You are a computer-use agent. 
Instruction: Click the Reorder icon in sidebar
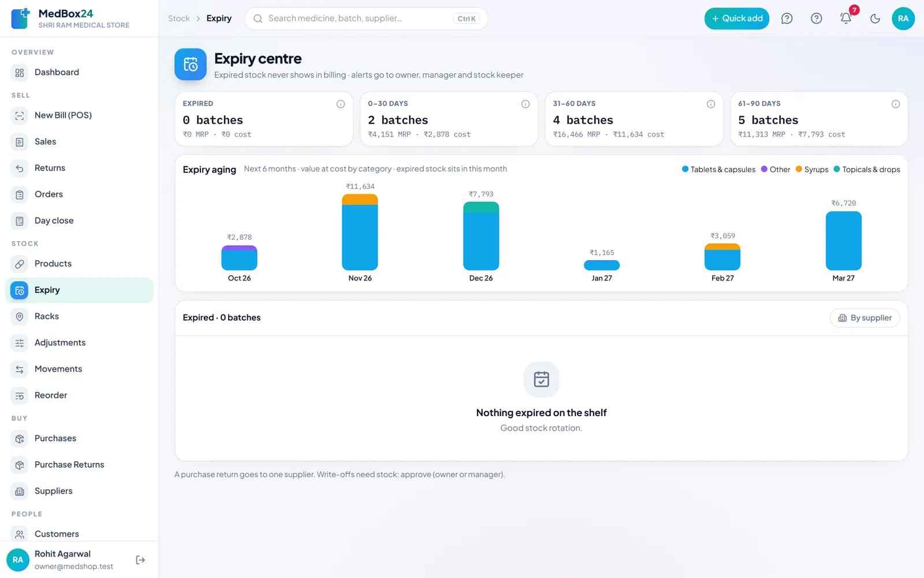[20, 395]
